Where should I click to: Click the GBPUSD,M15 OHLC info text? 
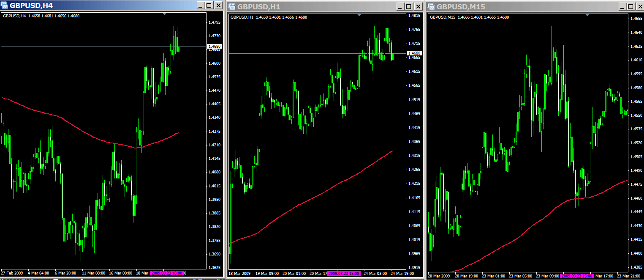tap(469, 17)
